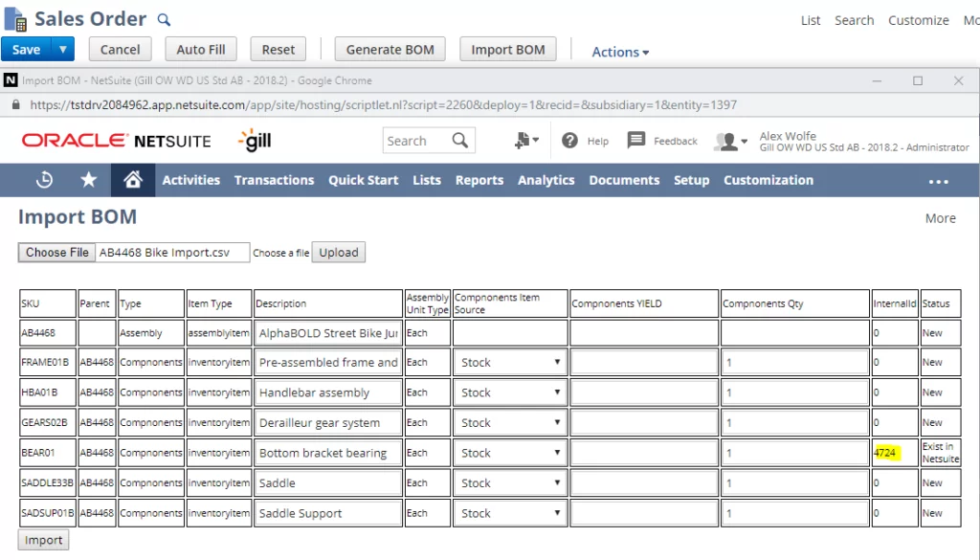Click the Oracle NetSuite logo
The height and width of the screenshot is (560, 980).
[x=116, y=141]
